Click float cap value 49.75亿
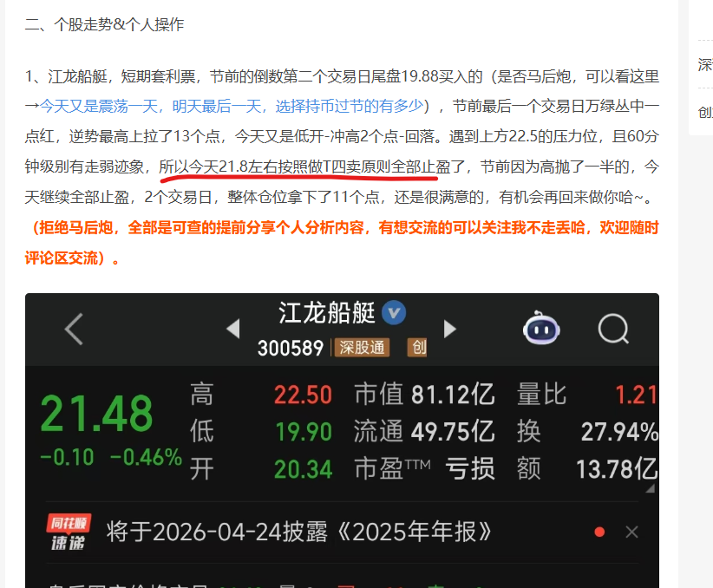The height and width of the screenshot is (588, 713). pos(453,432)
